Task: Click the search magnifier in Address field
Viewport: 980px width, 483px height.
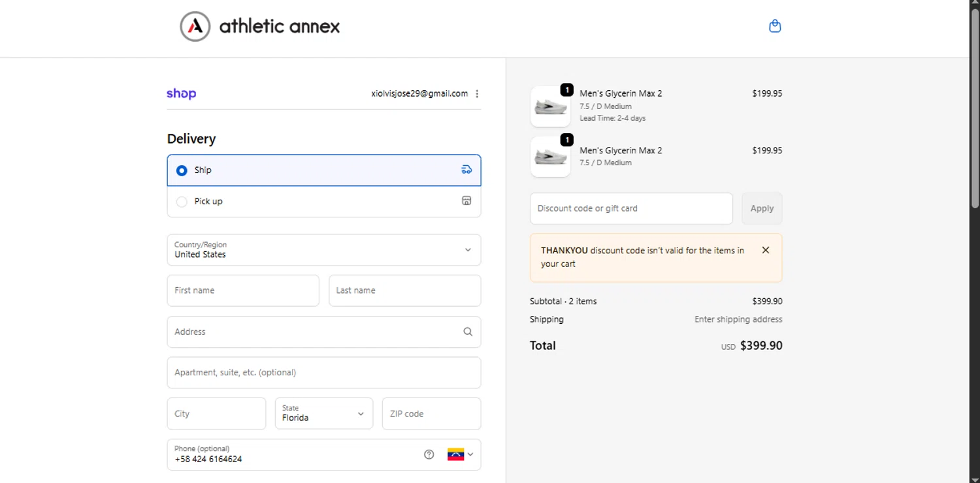Action: 468,332
